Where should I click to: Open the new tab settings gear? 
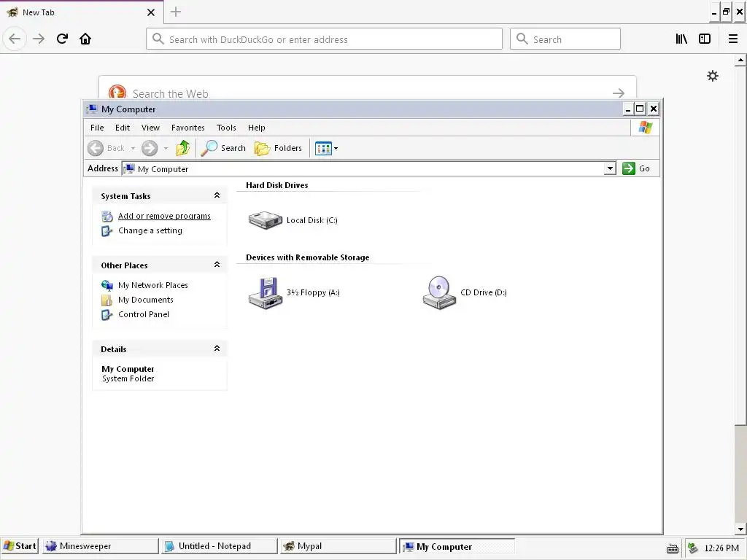click(x=712, y=76)
